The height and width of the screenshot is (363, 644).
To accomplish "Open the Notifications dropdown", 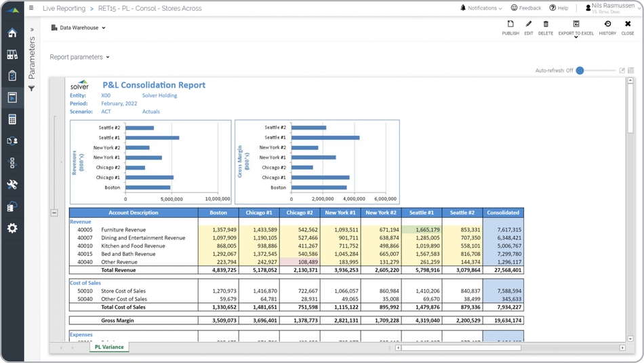I will (481, 8).
